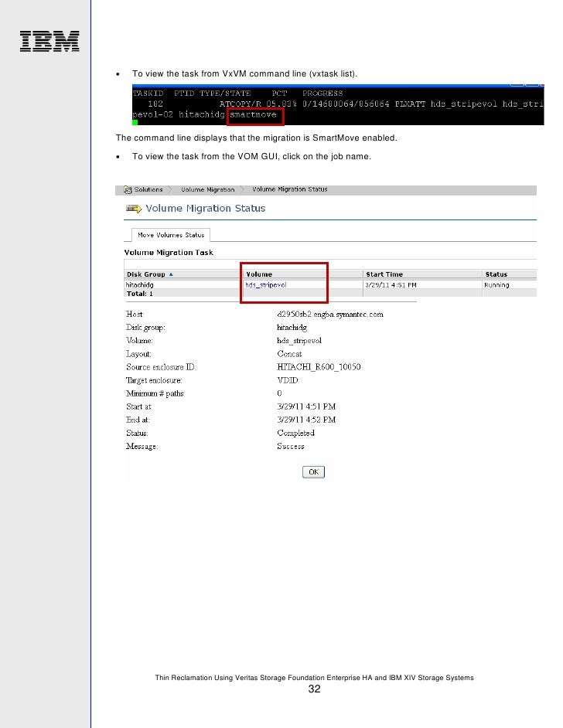Open the hds_stripevol volume link
Viewport: 563px width, 728px height.
click(x=266, y=284)
